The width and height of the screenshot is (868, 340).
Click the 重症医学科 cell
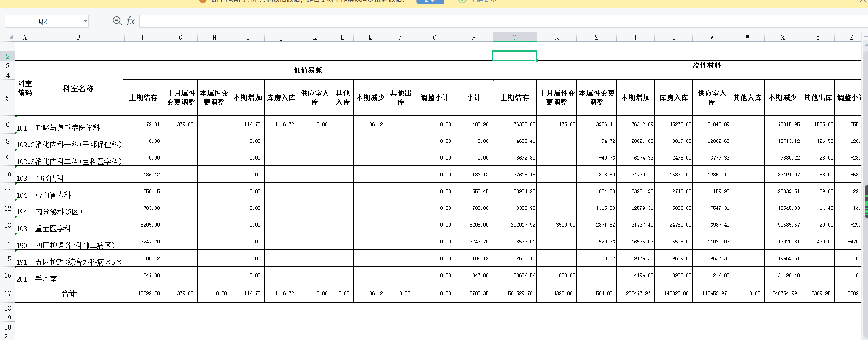pos(78,225)
